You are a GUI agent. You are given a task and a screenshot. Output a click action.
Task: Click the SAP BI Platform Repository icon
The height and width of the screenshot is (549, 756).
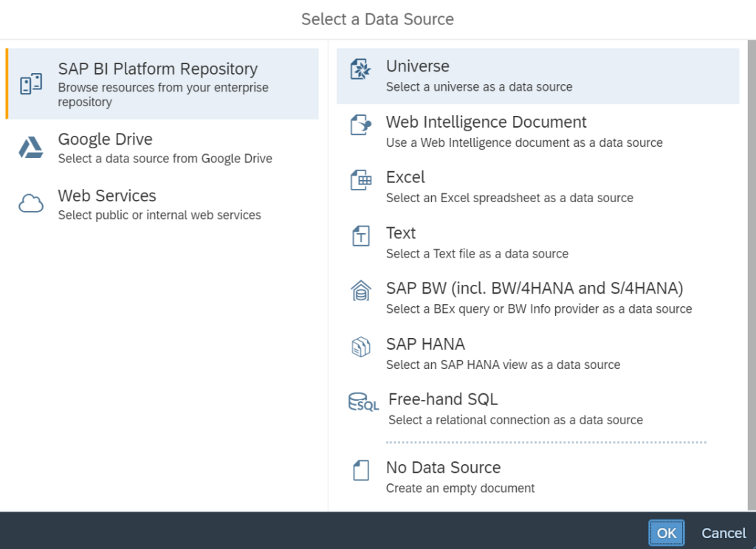31,84
